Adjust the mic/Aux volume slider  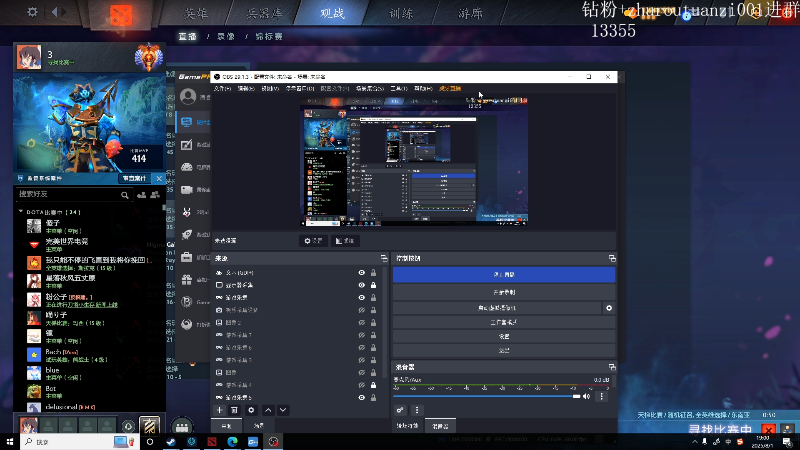pyautogui.click(x=487, y=396)
